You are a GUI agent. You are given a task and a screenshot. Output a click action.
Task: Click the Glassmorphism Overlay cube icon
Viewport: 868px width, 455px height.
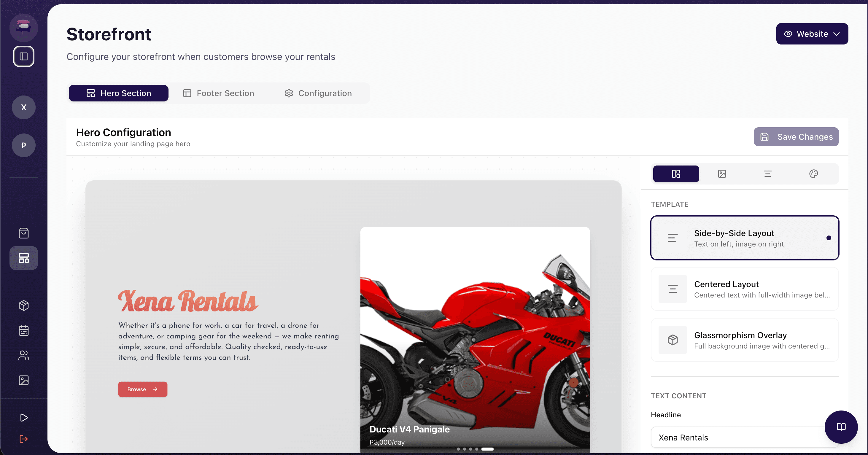point(673,340)
